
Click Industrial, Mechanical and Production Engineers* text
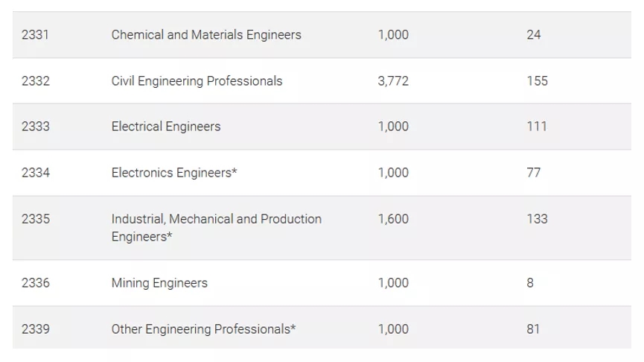(x=217, y=228)
